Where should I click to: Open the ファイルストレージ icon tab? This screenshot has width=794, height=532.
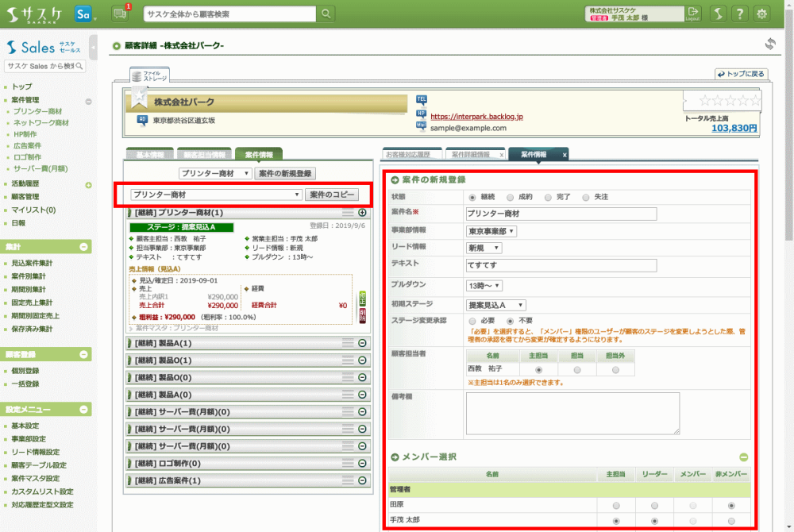[x=149, y=75]
